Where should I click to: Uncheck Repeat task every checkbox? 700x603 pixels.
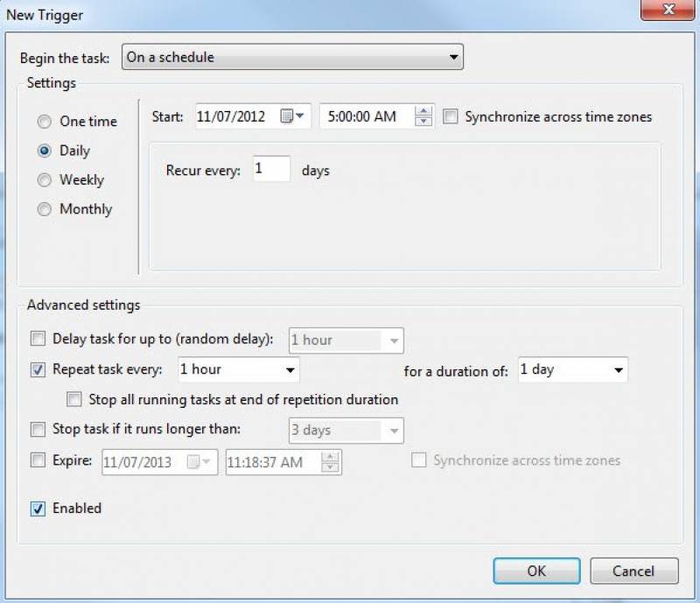tap(38, 369)
